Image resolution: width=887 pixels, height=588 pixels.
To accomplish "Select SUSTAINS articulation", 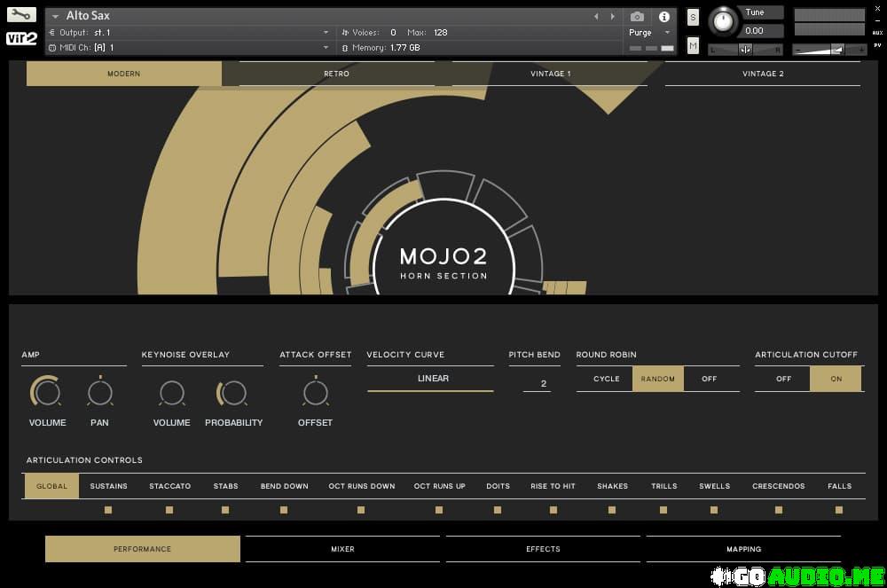I will [x=108, y=486].
